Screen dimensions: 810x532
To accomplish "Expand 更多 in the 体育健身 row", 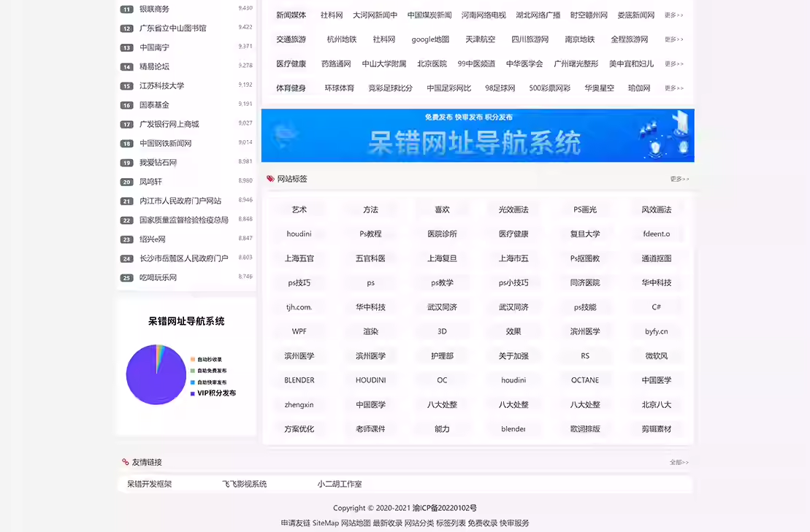I will (x=673, y=88).
